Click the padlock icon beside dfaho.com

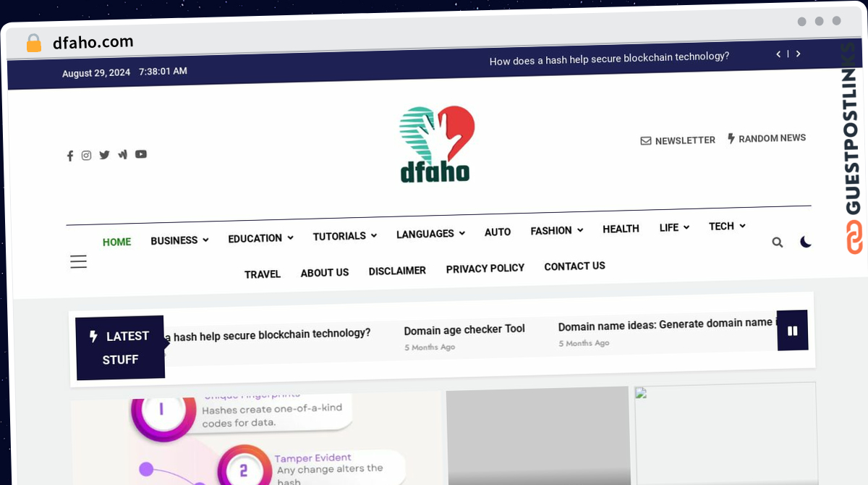34,43
